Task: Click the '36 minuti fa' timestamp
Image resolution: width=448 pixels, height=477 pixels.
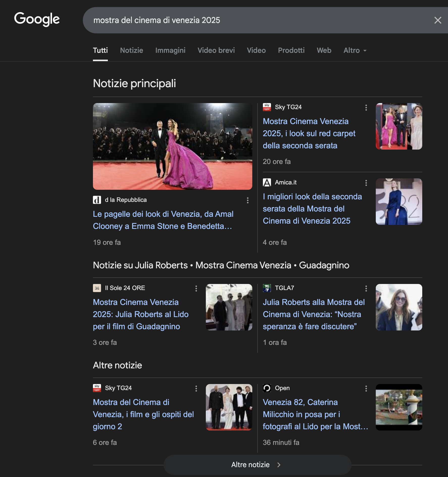Action: pos(281,443)
